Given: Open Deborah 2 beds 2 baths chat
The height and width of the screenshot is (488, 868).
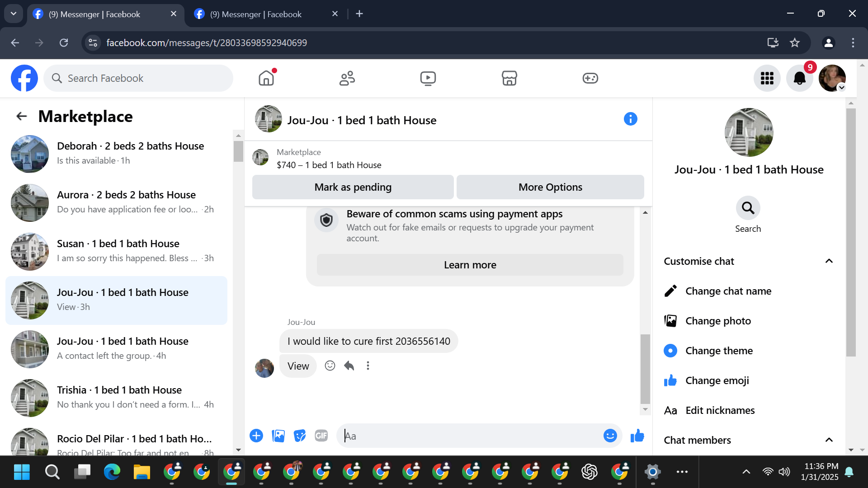Looking at the screenshot, I should coord(117,154).
